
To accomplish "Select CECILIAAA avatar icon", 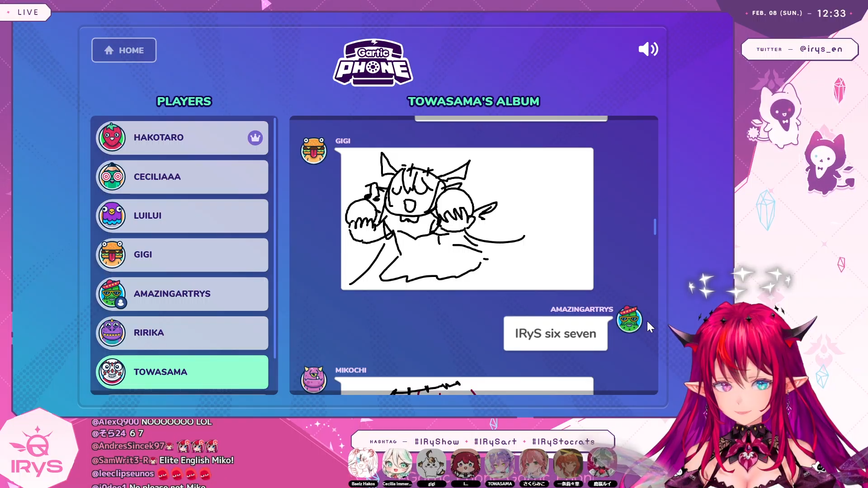I will [x=112, y=177].
